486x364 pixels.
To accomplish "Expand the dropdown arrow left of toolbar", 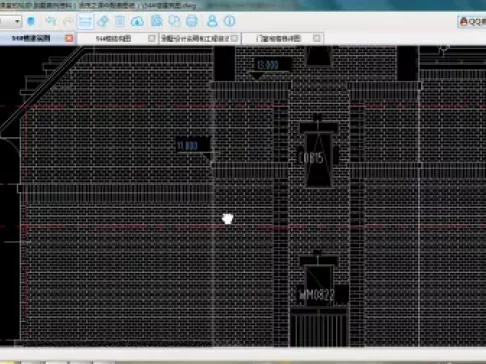I will [x=17, y=22].
